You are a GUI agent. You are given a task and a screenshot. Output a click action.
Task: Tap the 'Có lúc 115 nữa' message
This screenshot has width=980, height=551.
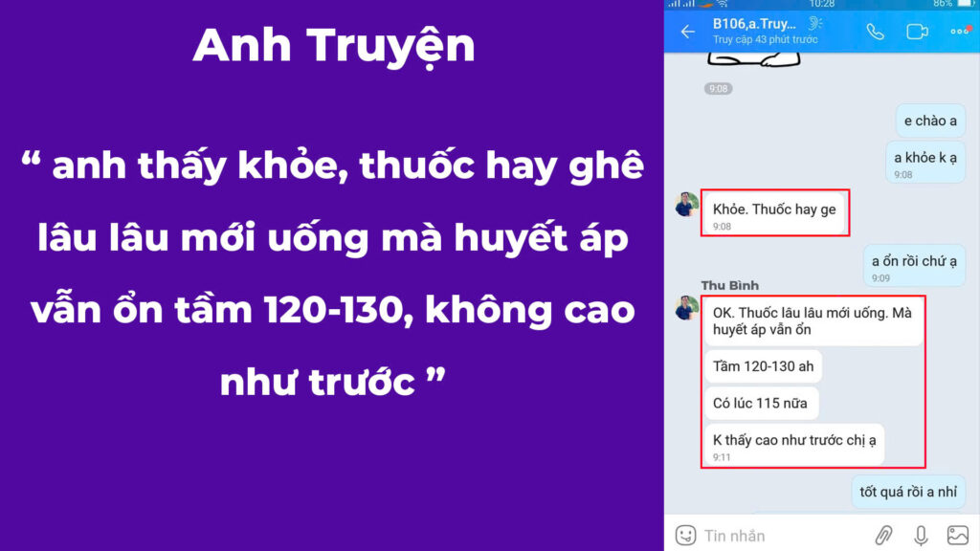point(761,403)
